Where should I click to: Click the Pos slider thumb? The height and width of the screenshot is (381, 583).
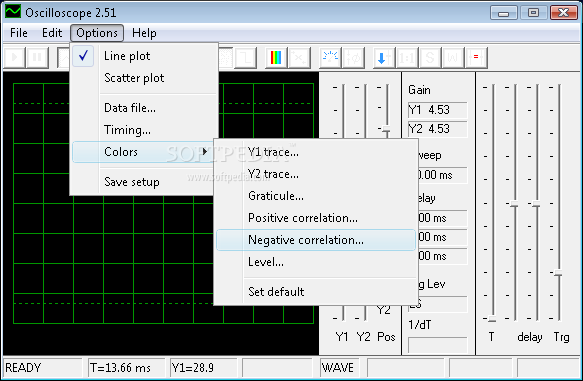tap(386, 129)
